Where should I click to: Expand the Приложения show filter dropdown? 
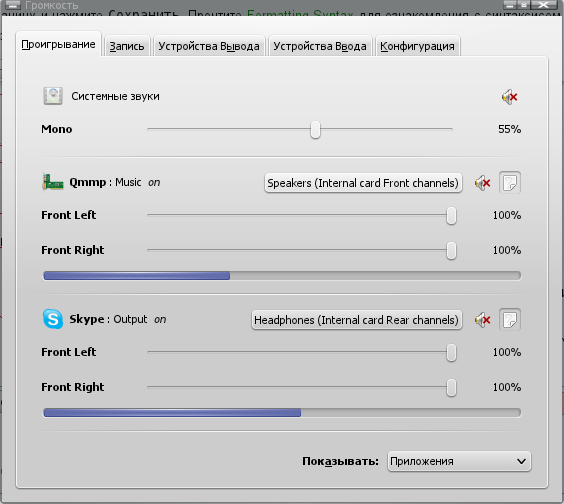[459, 461]
